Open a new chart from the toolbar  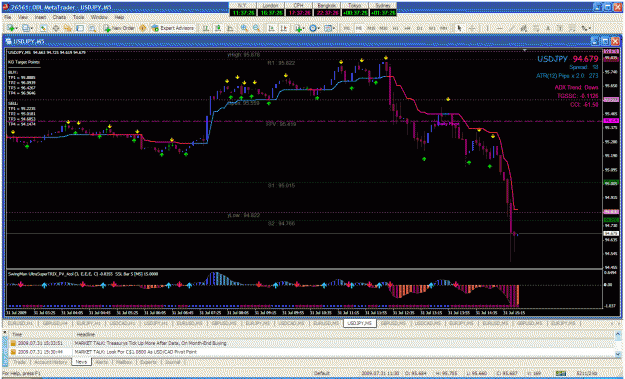[x=11, y=28]
